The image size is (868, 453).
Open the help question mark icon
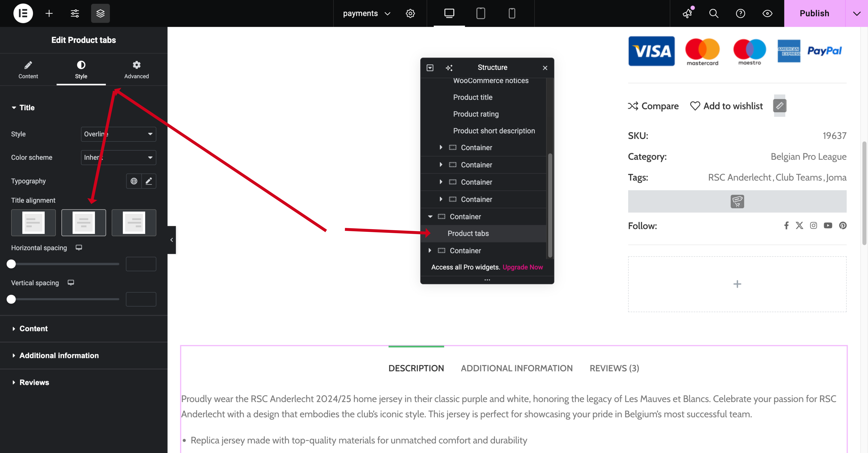(740, 14)
